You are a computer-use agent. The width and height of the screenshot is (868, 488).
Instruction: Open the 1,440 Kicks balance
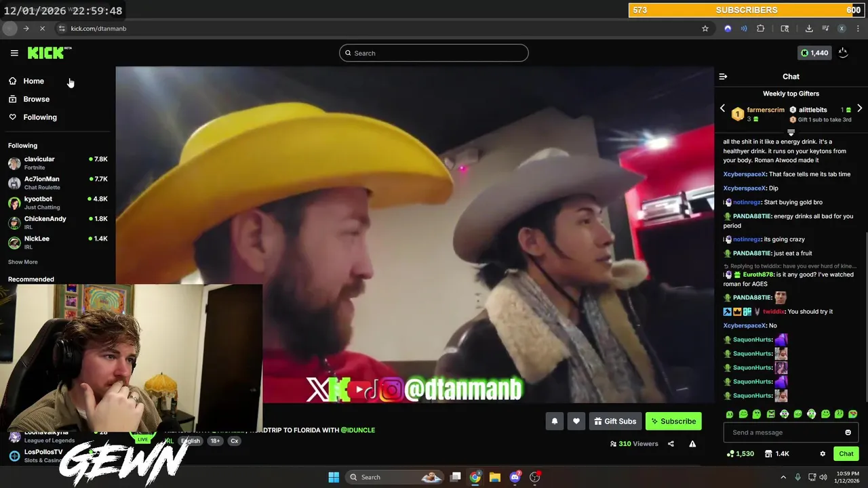coord(814,53)
